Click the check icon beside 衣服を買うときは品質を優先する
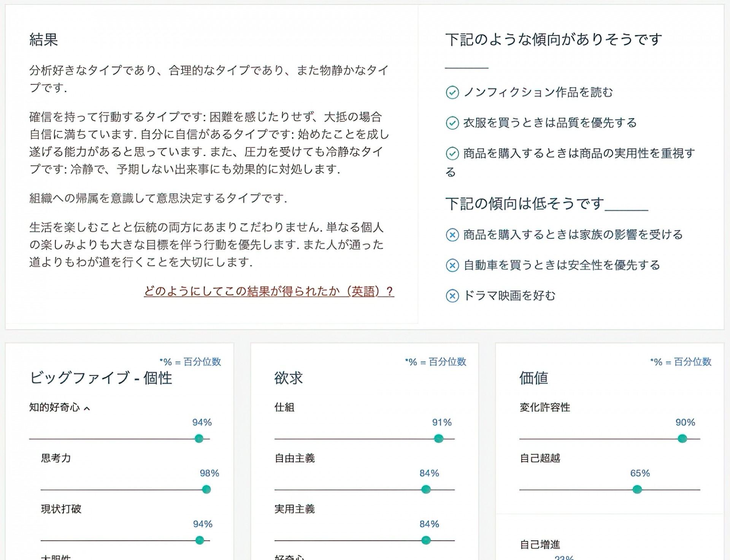 tap(452, 123)
